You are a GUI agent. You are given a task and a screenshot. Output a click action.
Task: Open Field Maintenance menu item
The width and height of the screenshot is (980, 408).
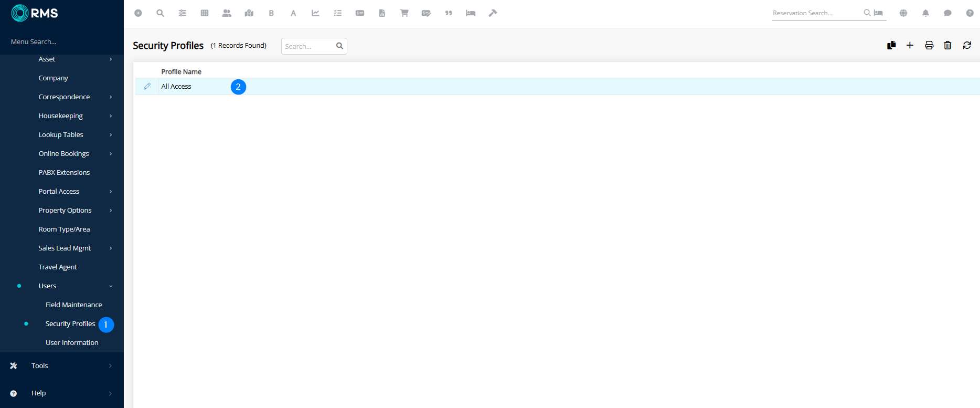click(x=74, y=305)
